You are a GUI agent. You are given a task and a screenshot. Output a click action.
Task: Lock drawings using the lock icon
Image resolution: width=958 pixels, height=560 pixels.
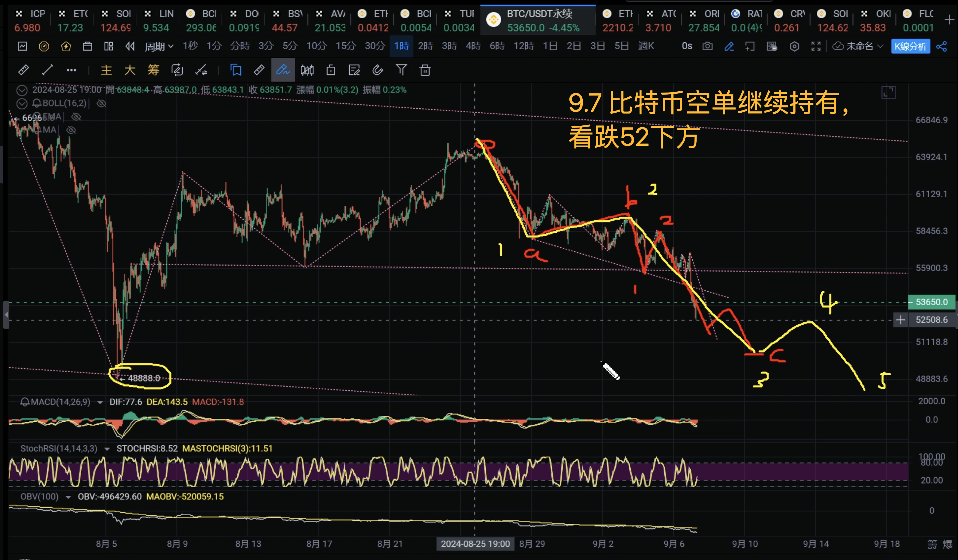[x=331, y=70]
